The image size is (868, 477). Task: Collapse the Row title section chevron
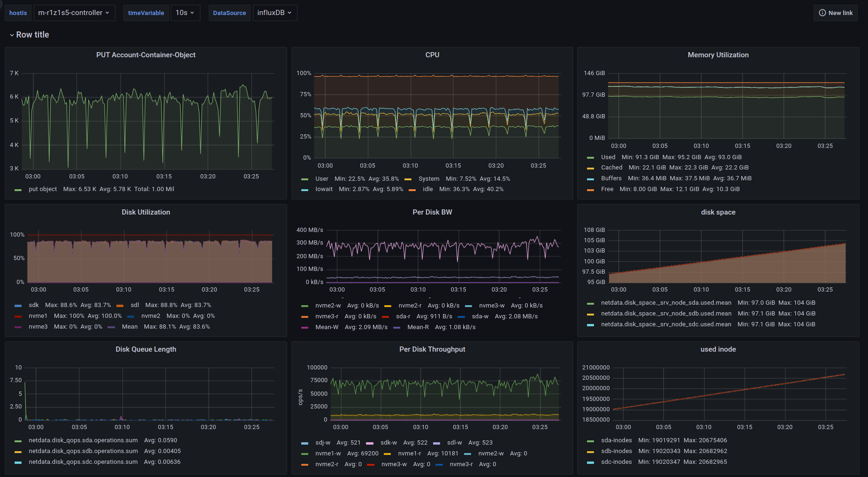pyautogui.click(x=12, y=35)
